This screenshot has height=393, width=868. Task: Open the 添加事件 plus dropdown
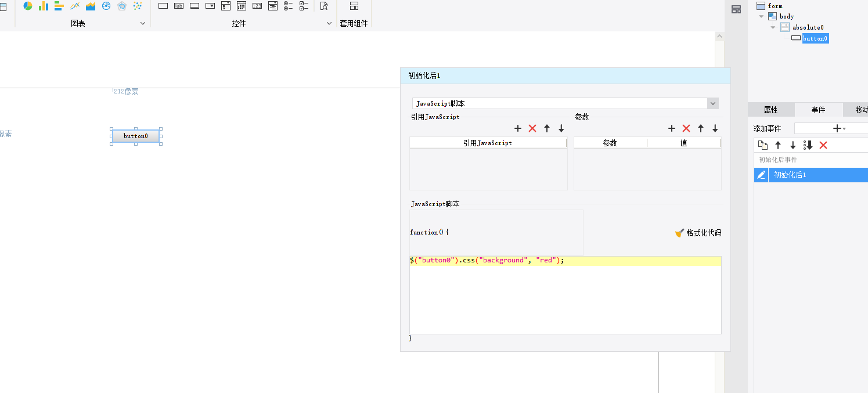tap(839, 128)
